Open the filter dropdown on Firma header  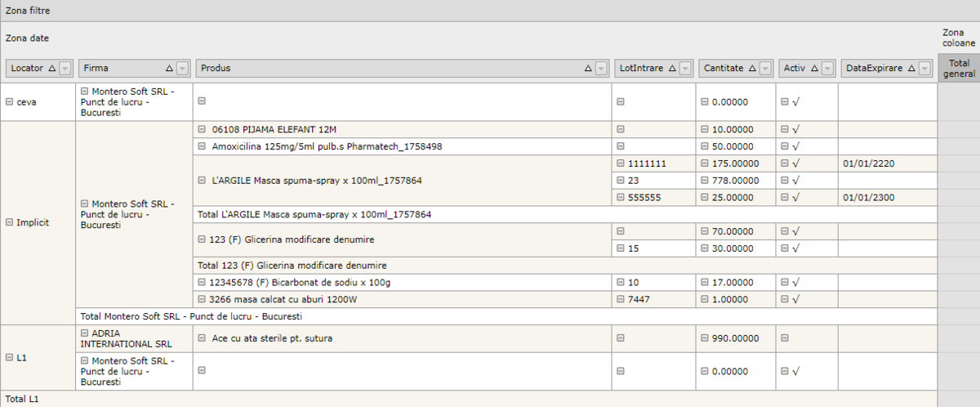[183, 69]
